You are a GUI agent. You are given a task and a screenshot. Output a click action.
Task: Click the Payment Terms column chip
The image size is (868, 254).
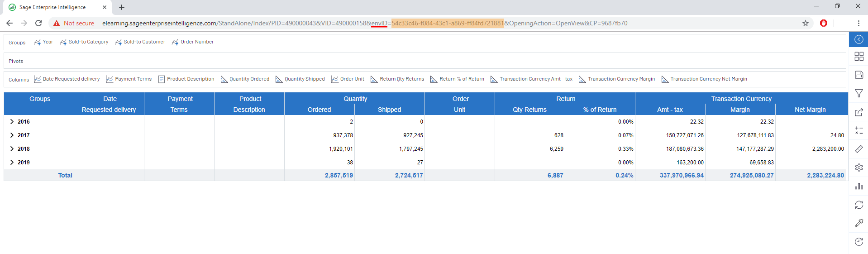[x=133, y=79]
